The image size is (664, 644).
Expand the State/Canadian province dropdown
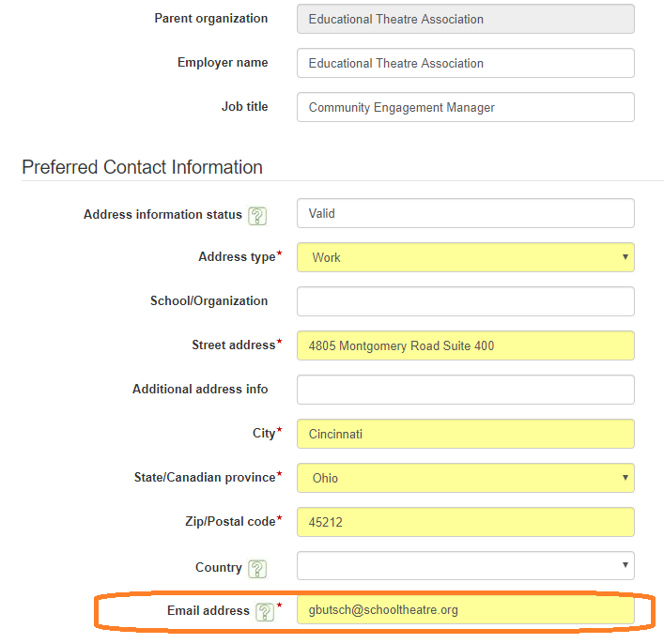(465, 478)
